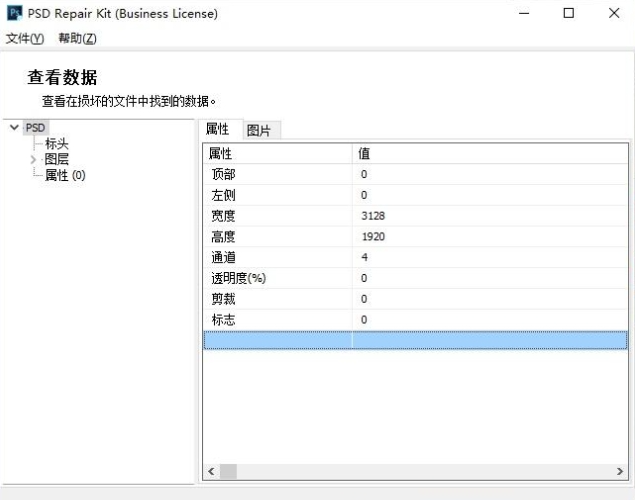The height and width of the screenshot is (500, 635).
Task: Select the 顶部 property row
Action: pyautogui.click(x=416, y=174)
